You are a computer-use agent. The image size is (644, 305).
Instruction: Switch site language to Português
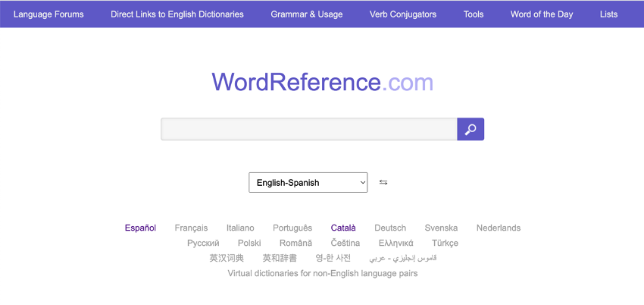292,228
